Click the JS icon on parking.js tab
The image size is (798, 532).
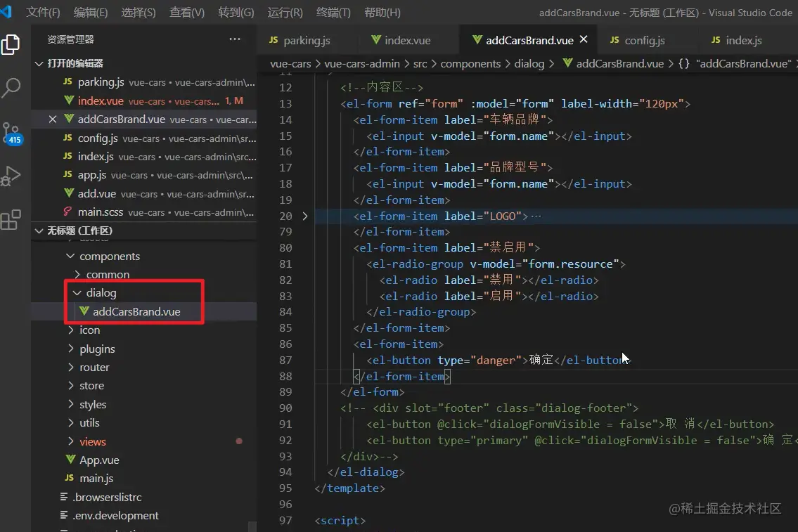(x=273, y=39)
